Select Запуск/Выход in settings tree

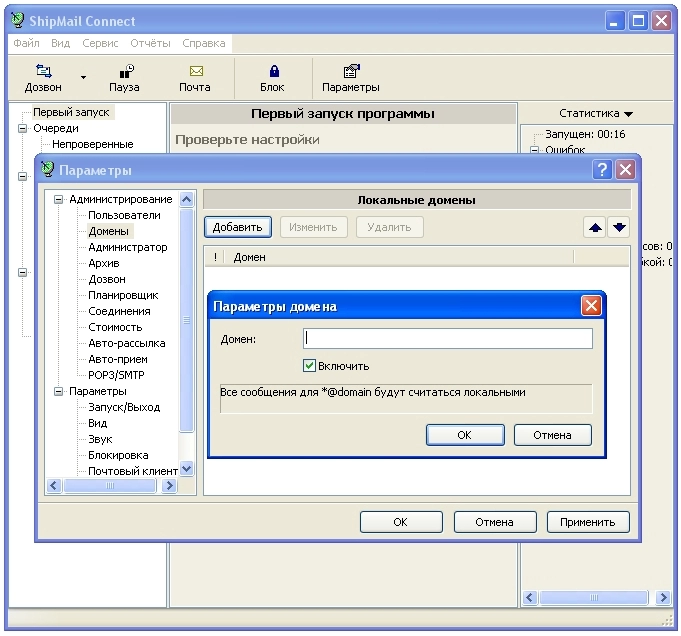tap(124, 407)
